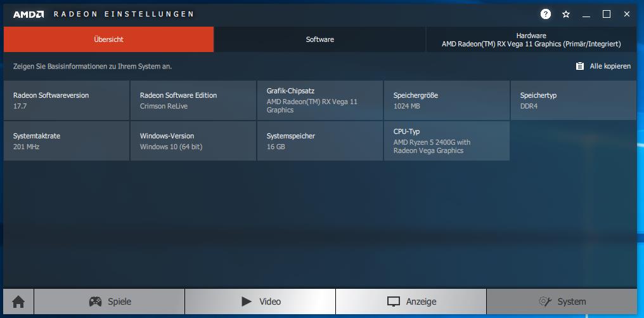This screenshot has height=318, width=644.
Task: Open the Anzeige section label
Action: pyautogui.click(x=421, y=301)
